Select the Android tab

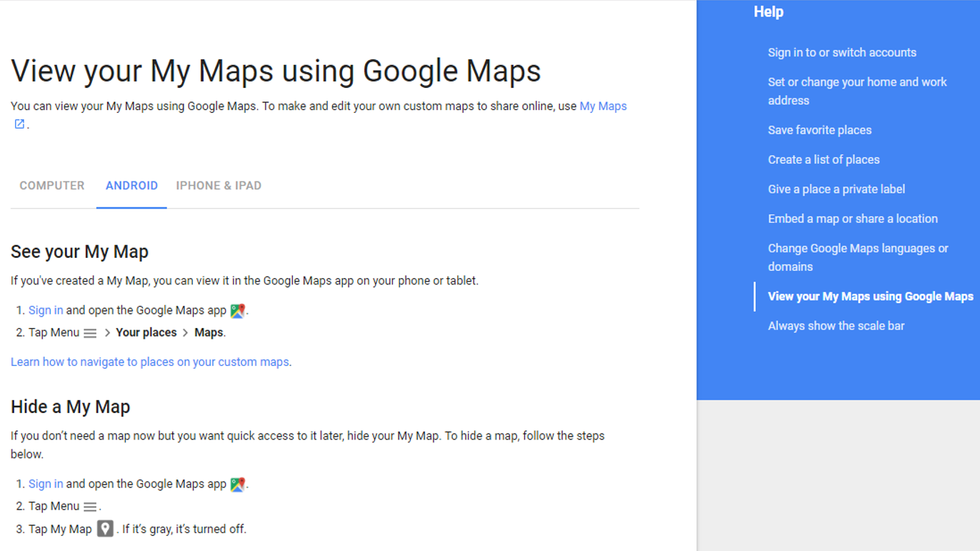point(131,186)
